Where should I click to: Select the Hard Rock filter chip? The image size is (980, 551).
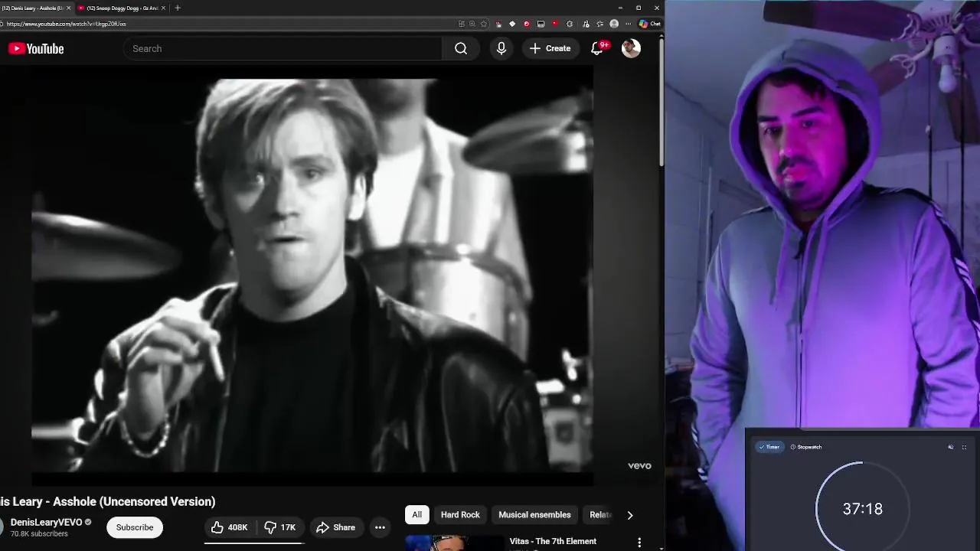click(x=460, y=515)
